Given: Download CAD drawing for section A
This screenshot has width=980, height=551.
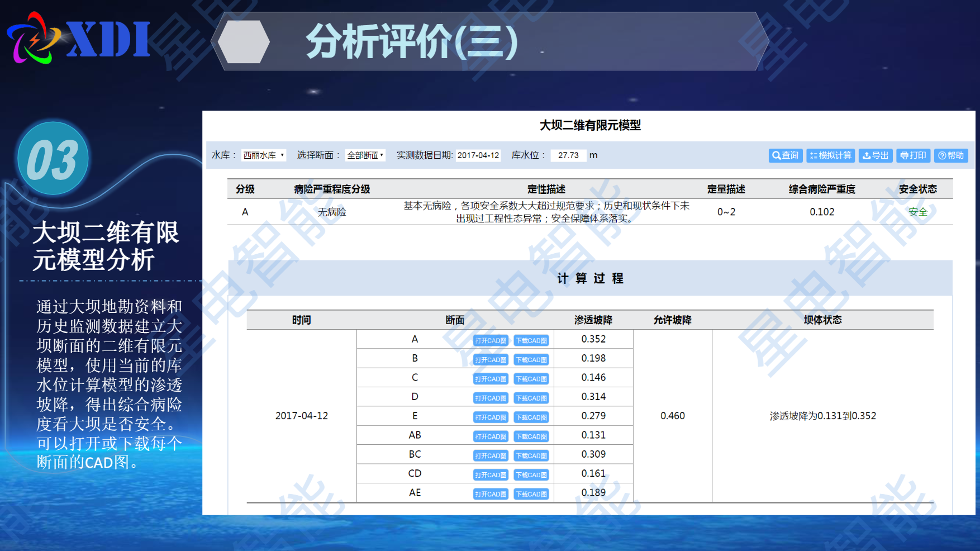Looking at the screenshot, I should pyautogui.click(x=531, y=340).
